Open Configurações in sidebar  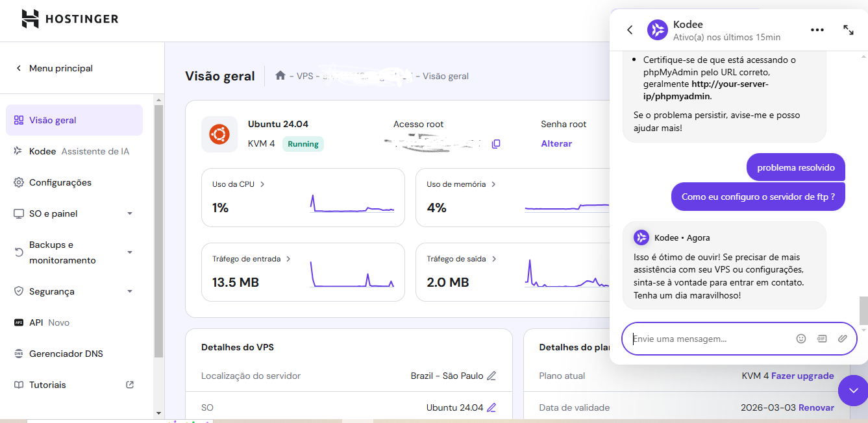(60, 182)
